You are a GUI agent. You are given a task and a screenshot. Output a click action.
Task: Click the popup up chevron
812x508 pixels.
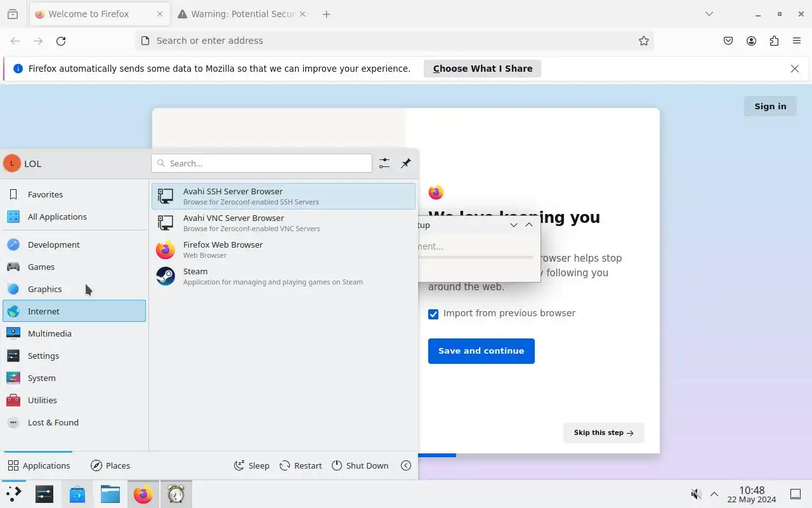[x=529, y=225]
